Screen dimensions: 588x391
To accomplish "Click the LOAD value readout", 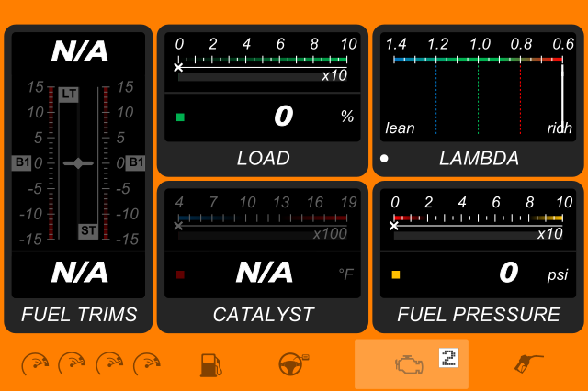I will [x=283, y=116].
